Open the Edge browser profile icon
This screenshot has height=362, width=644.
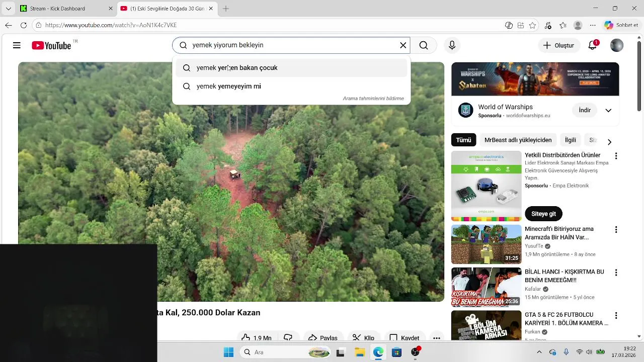[578, 25]
